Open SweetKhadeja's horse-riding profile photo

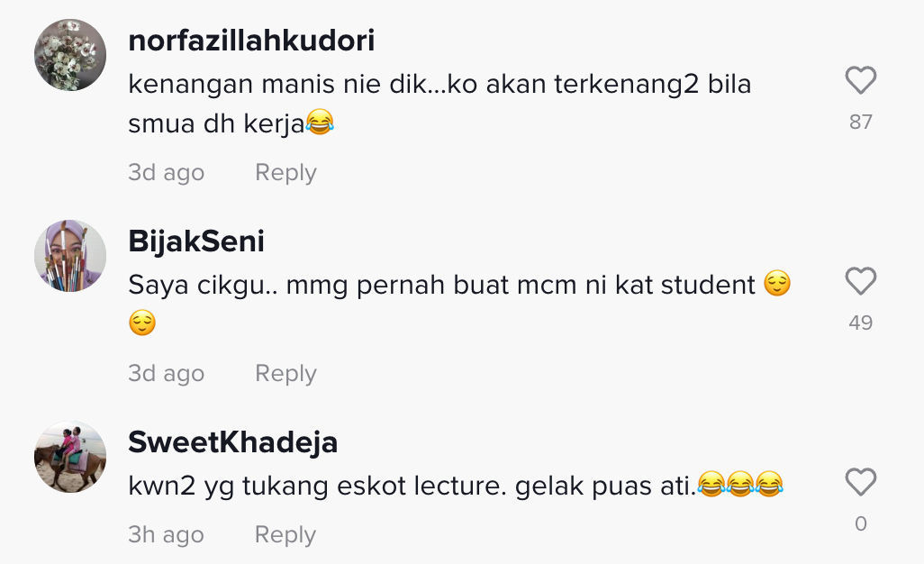pos(70,457)
